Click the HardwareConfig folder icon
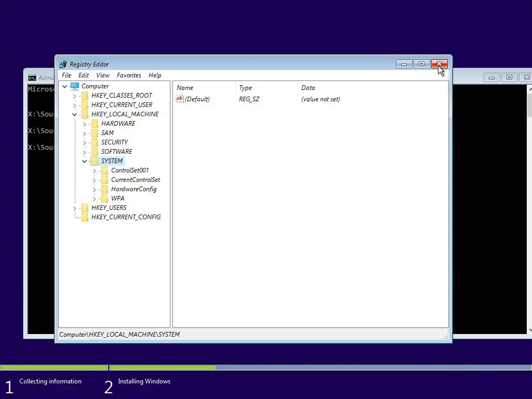Viewport: 532px width, 399px height. point(104,189)
